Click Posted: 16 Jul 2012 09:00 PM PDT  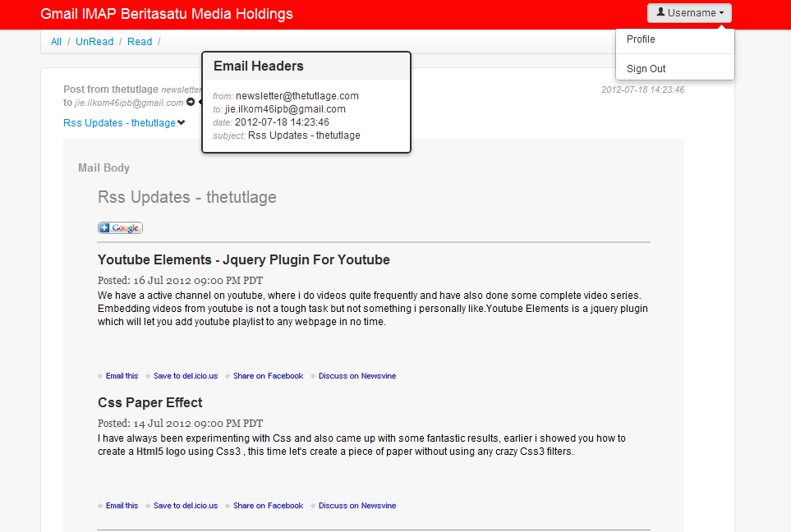pos(180,281)
